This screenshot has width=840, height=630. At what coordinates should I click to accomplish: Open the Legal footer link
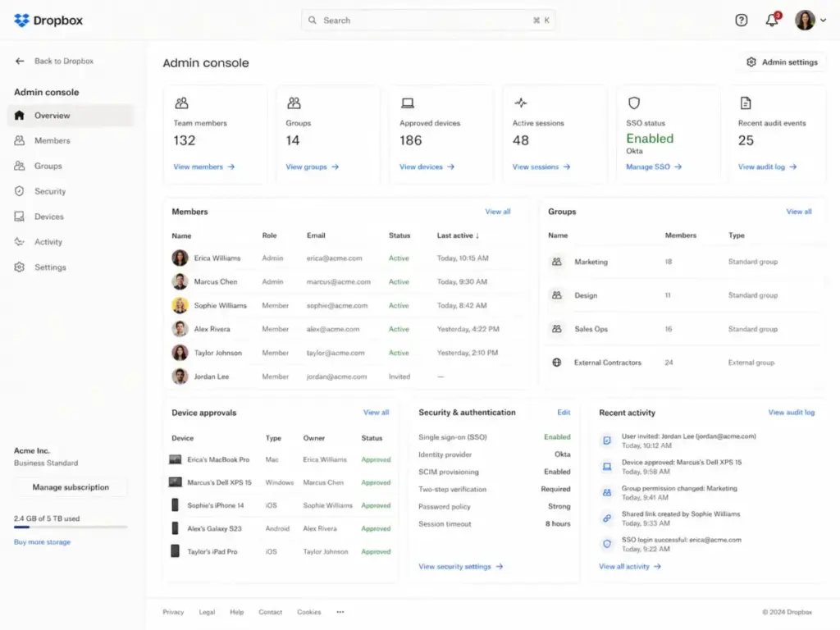[x=207, y=612]
